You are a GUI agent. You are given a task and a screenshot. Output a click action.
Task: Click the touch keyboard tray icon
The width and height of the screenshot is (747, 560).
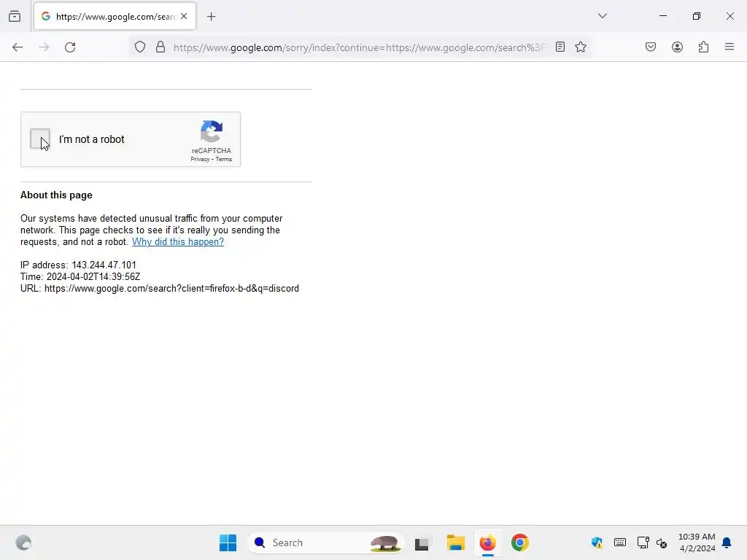pos(620,542)
